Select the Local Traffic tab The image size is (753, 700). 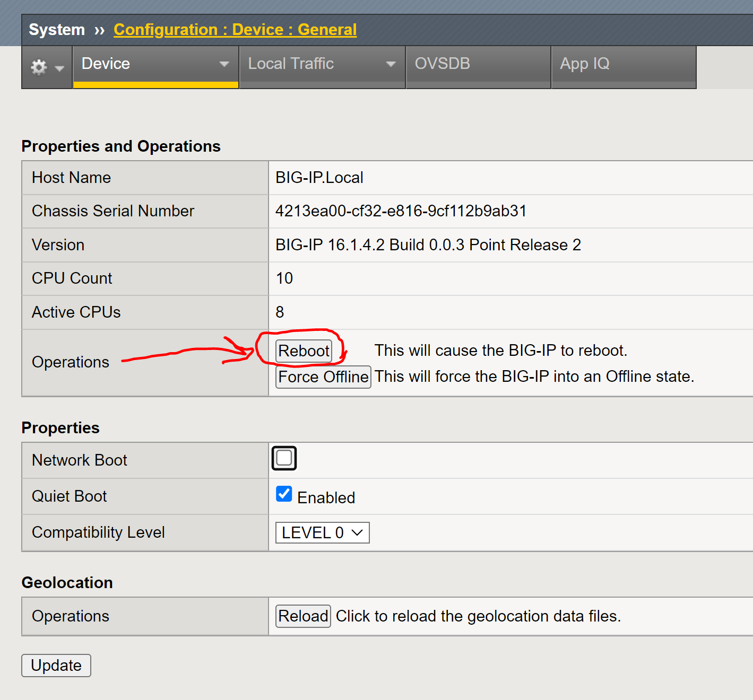tap(291, 64)
